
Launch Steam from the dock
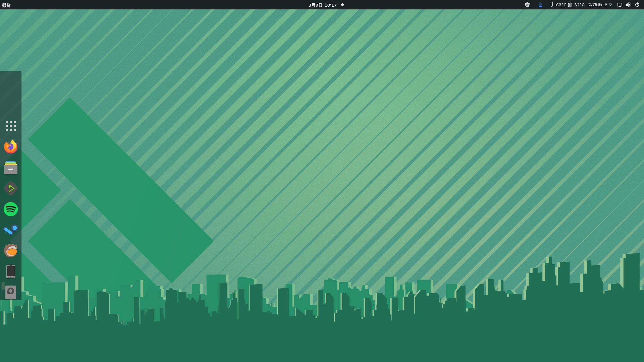tap(11, 230)
